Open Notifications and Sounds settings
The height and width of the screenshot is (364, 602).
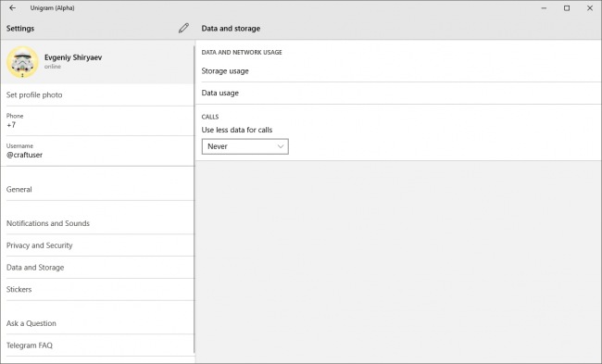click(97, 223)
